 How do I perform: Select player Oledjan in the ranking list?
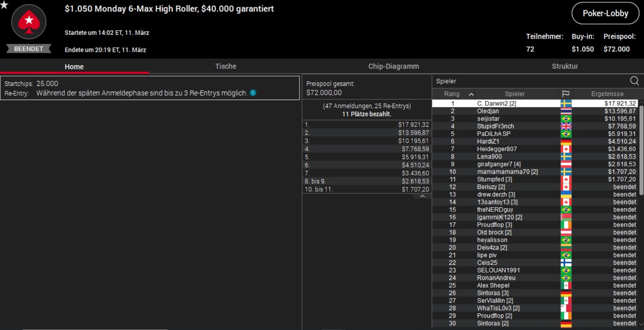488,111
